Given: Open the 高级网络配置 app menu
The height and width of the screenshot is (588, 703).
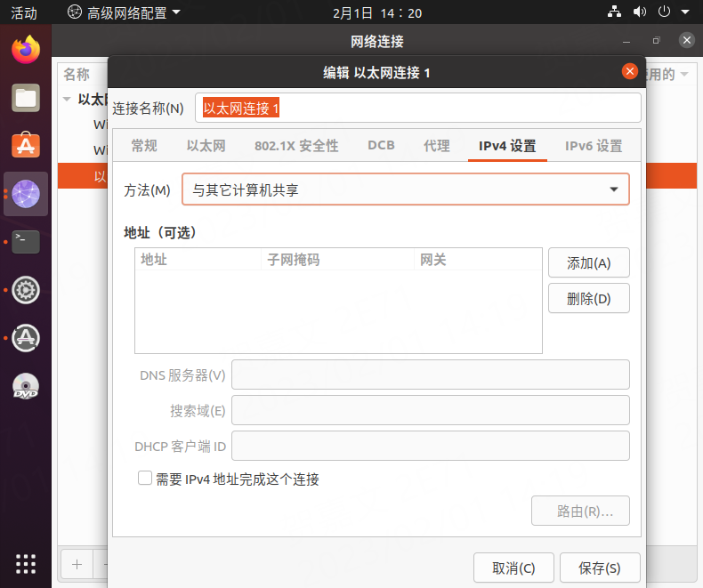Looking at the screenshot, I should pos(124,12).
